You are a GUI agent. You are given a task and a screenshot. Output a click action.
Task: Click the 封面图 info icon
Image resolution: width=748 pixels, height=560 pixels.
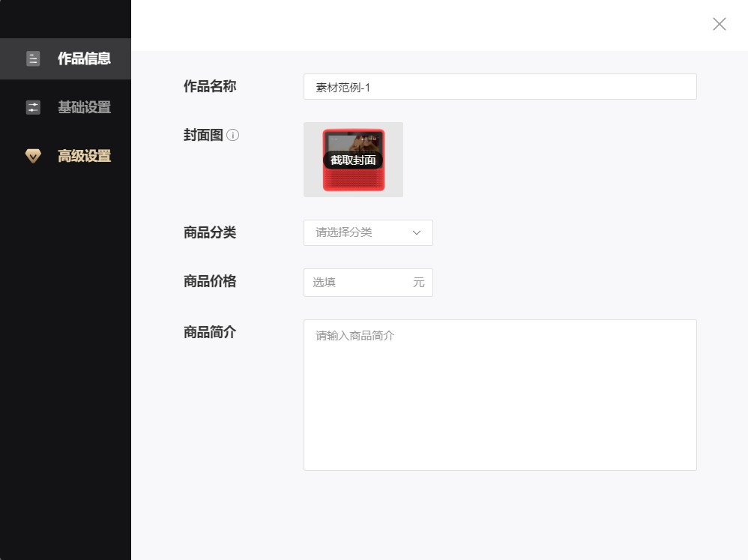click(x=233, y=135)
